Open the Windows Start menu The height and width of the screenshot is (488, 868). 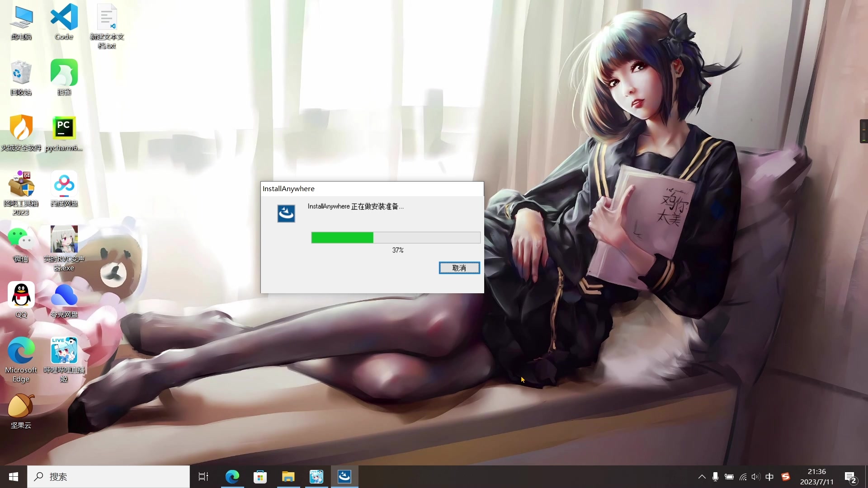pos(13,476)
